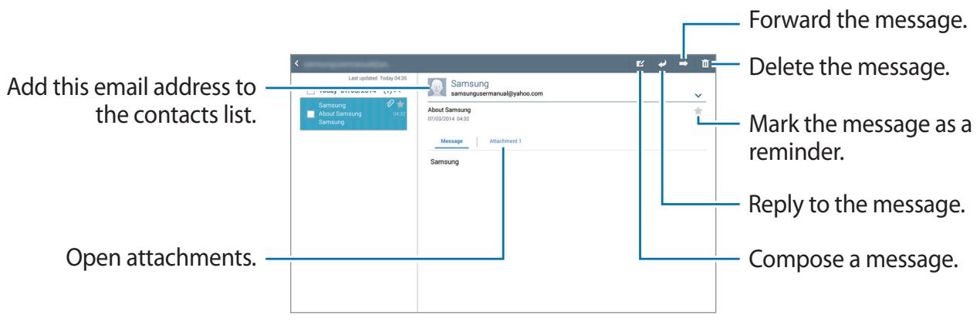Select the Samsung email checkbox in the list

(x=310, y=114)
